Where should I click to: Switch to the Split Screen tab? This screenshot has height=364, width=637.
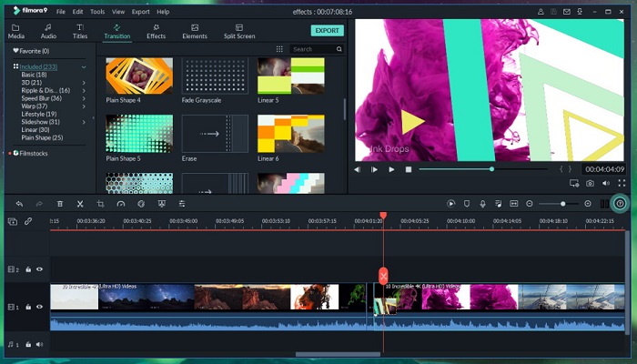[239, 31]
